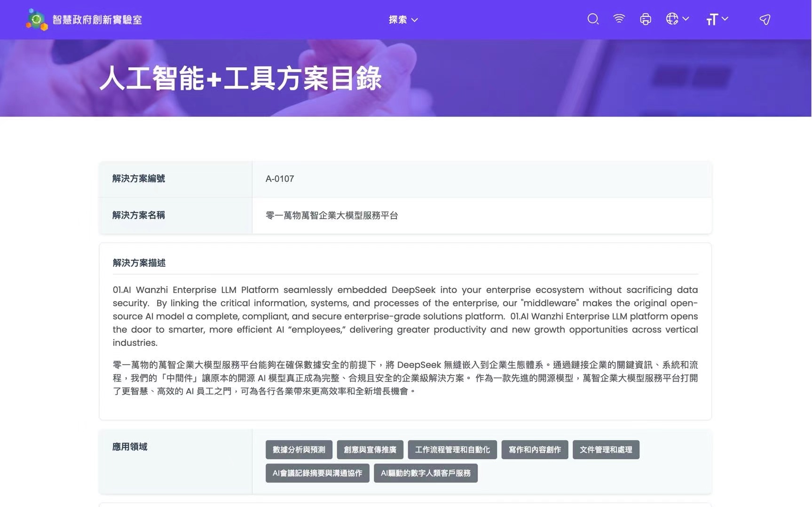The image size is (812, 507).
Task: Select the 文件管理和處理 tag
Action: tap(606, 450)
